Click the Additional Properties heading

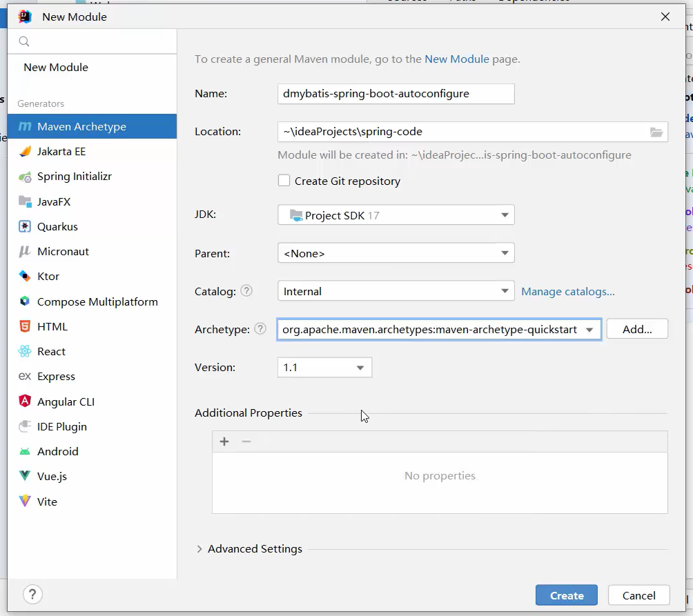[x=248, y=413]
